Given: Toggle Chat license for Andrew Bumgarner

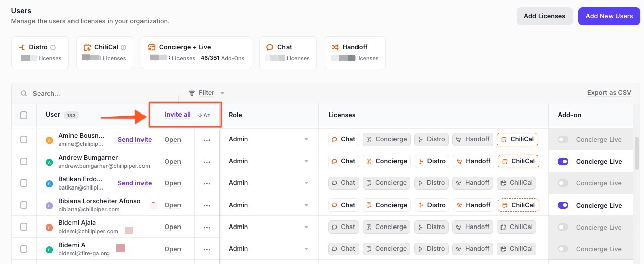Looking at the screenshot, I should (x=343, y=161).
